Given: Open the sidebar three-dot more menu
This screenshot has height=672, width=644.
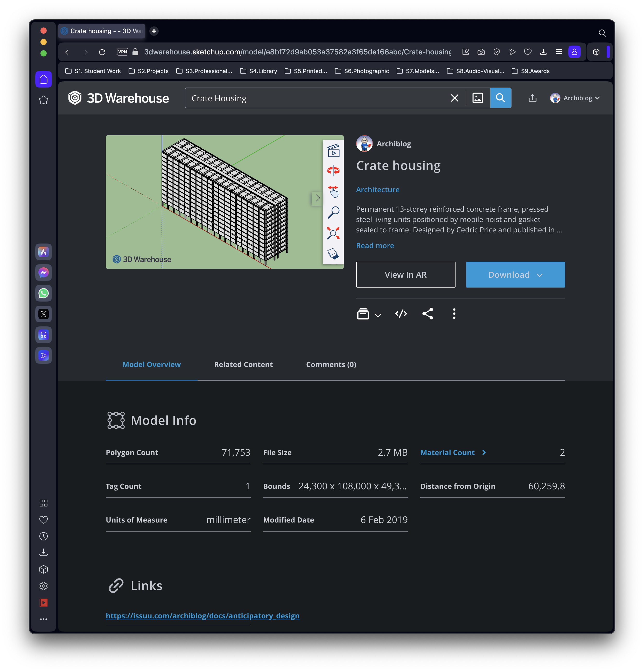Looking at the screenshot, I should click(x=44, y=619).
